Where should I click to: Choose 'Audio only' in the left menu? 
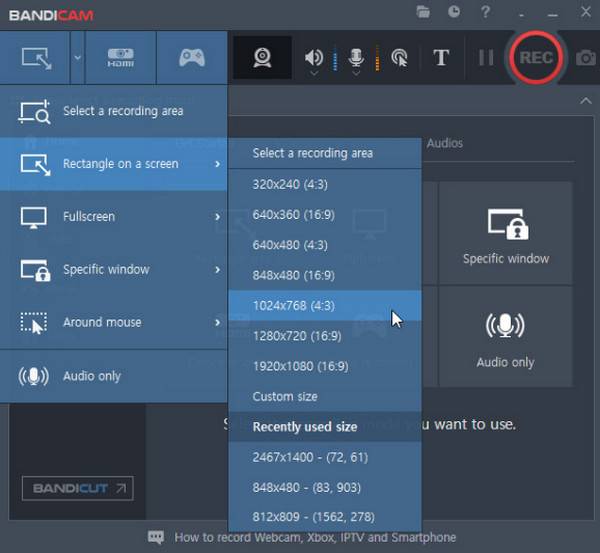[114, 376]
